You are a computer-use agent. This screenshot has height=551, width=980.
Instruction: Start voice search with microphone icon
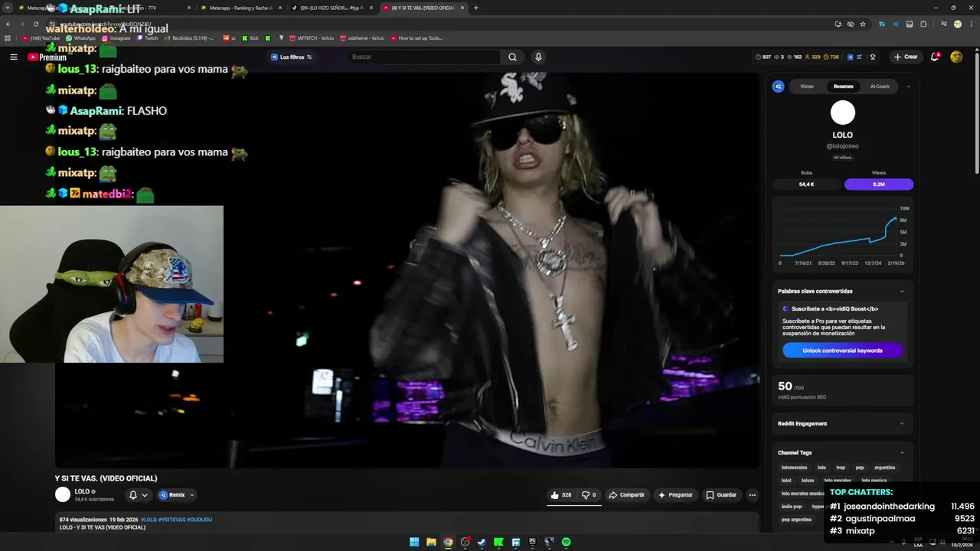point(538,57)
